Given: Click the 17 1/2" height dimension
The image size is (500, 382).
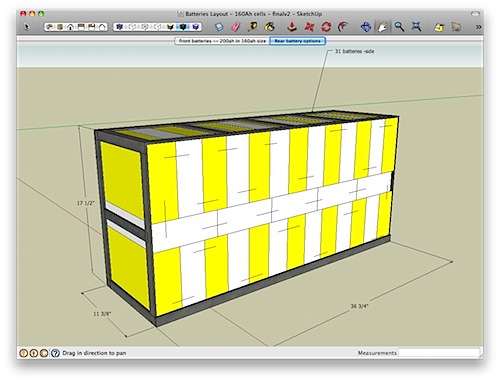Looking at the screenshot, I should [x=86, y=203].
